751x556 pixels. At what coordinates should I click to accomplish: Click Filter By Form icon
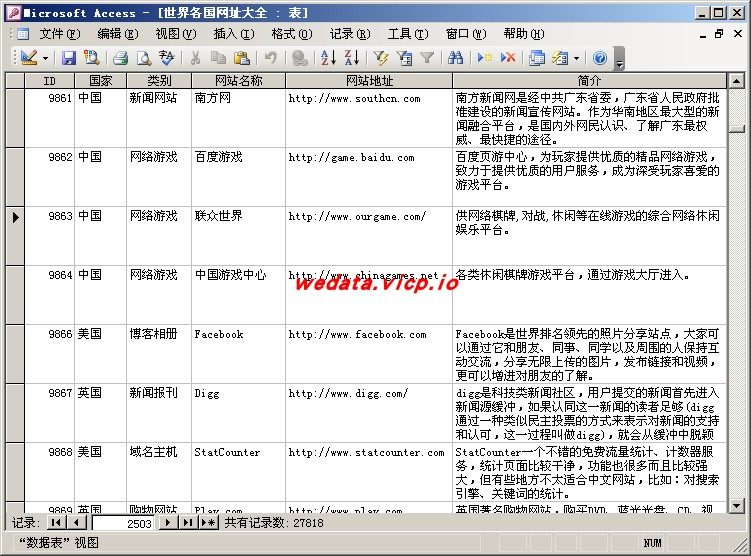point(405,58)
